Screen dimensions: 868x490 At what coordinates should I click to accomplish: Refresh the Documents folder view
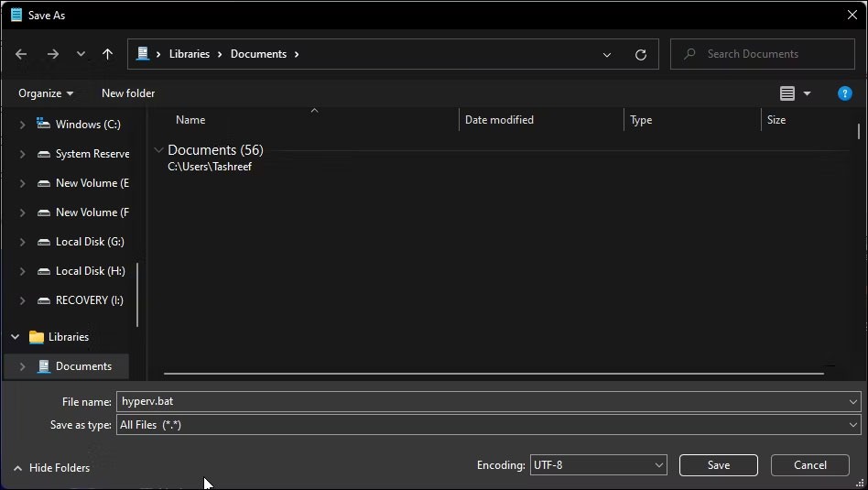point(641,54)
